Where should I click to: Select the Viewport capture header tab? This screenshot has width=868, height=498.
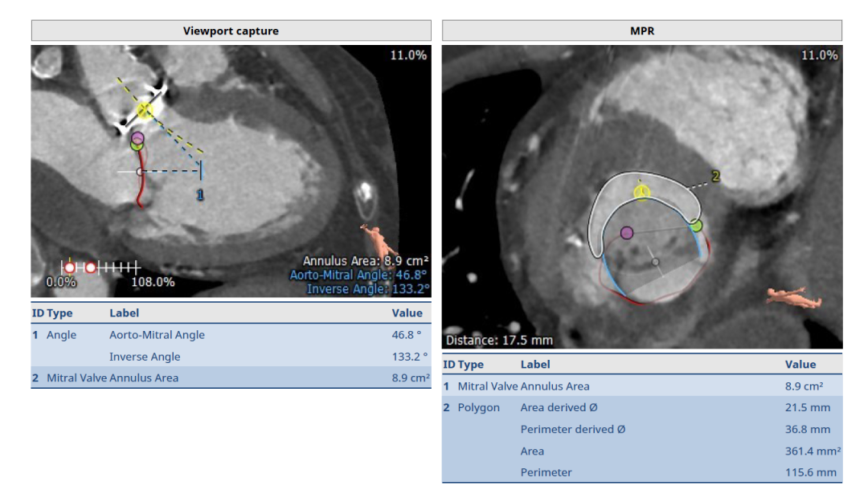[231, 31]
